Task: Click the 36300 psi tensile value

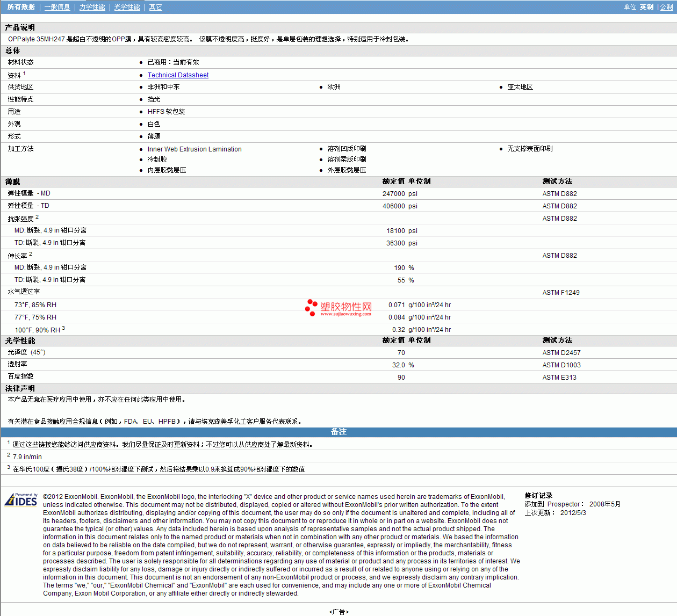Action: tap(402, 243)
